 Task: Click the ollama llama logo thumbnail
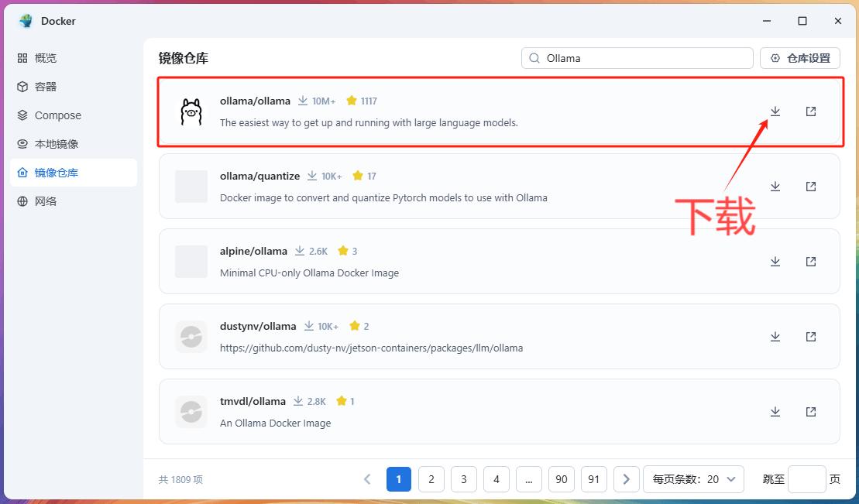point(191,111)
